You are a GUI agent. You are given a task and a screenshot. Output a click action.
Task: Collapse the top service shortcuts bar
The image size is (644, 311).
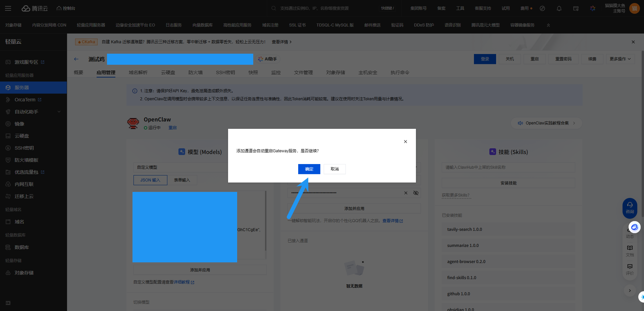click(x=548, y=25)
